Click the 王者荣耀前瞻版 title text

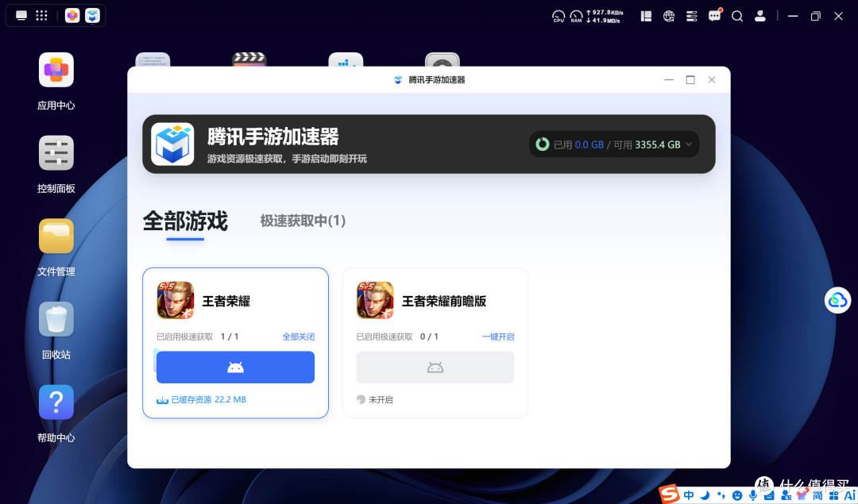[444, 301]
